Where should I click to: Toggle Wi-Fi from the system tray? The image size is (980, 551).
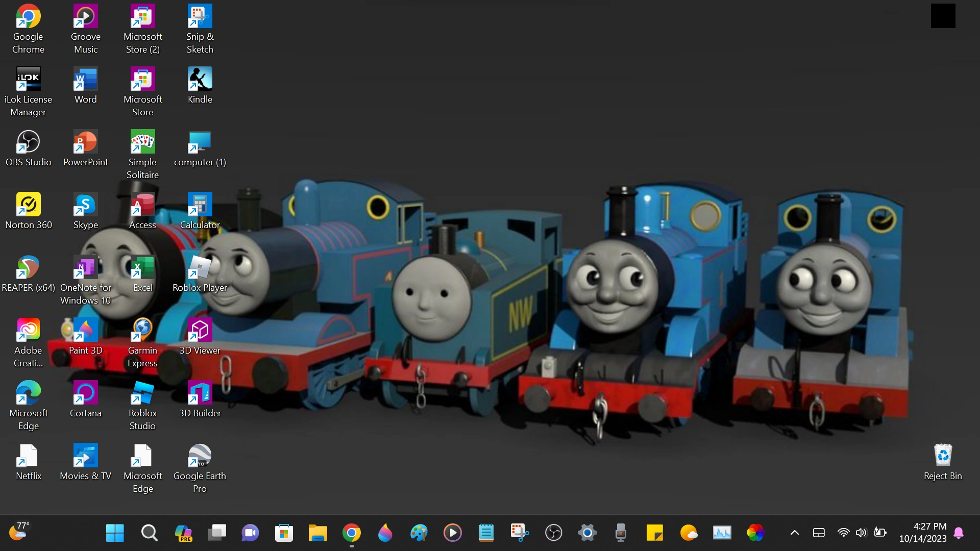tap(844, 533)
